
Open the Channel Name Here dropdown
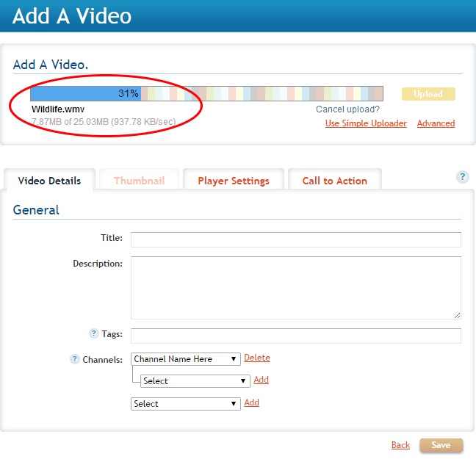point(186,359)
